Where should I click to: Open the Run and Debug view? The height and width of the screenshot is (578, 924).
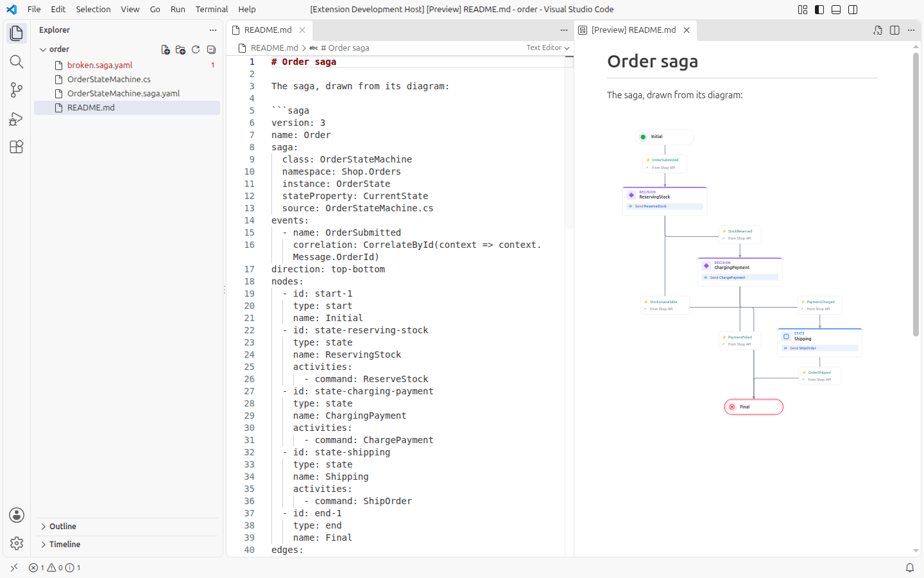coord(17,118)
